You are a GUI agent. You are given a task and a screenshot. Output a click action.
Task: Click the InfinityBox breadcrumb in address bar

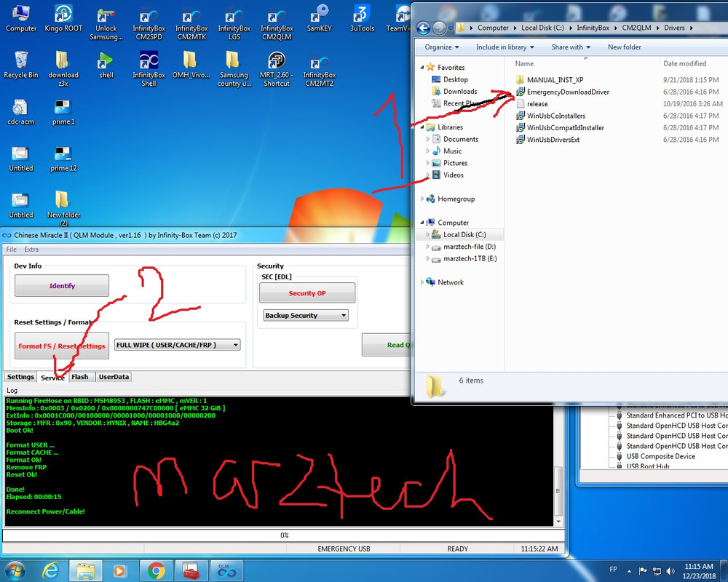point(593,28)
